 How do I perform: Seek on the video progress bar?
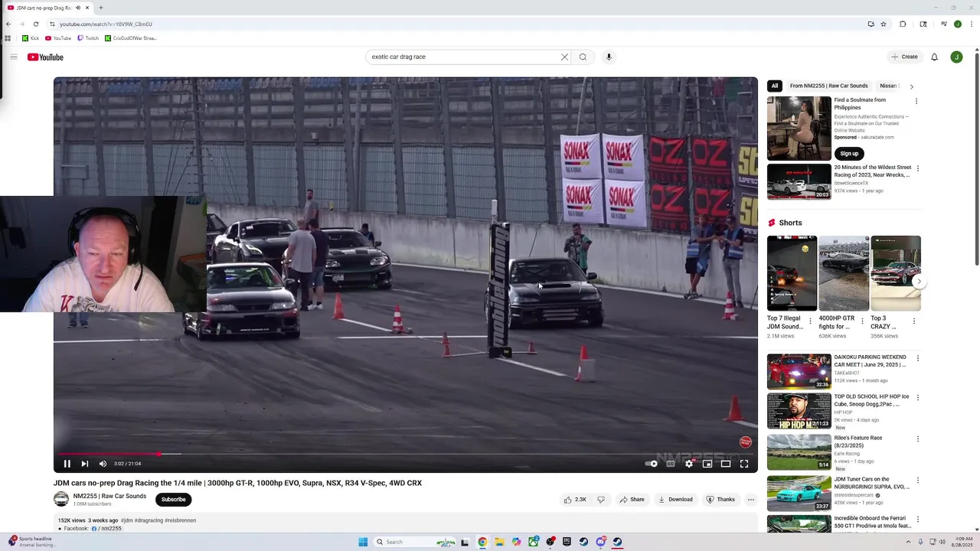[406, 454]
